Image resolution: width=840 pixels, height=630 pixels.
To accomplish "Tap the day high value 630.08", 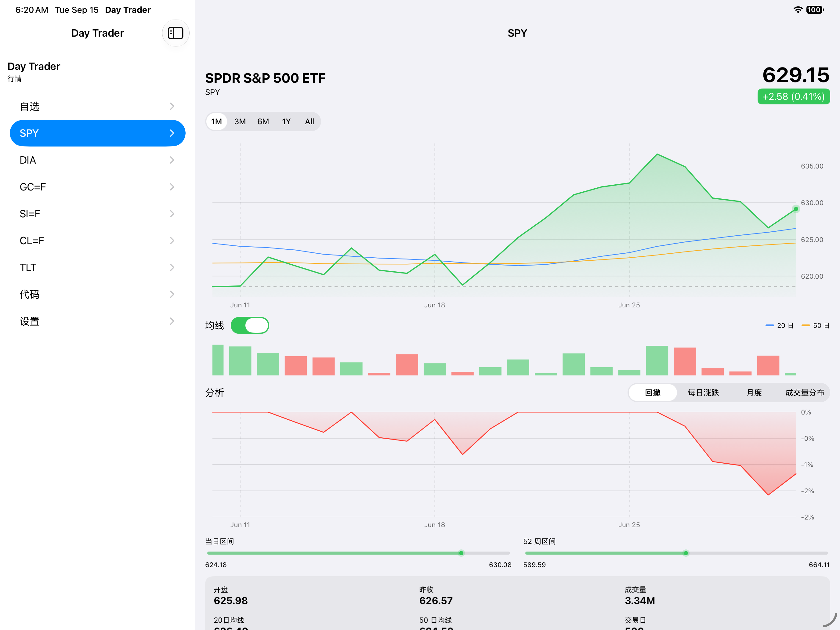I will point(500,565).
